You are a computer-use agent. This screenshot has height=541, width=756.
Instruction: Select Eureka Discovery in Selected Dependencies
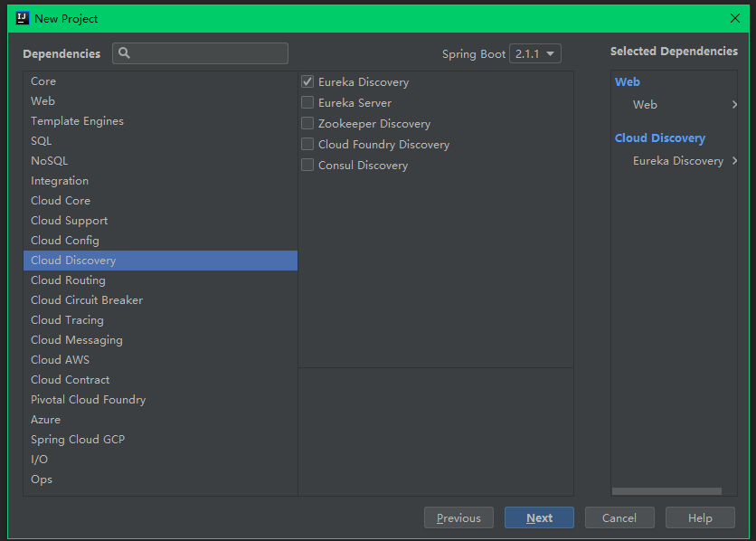point(678,160)
